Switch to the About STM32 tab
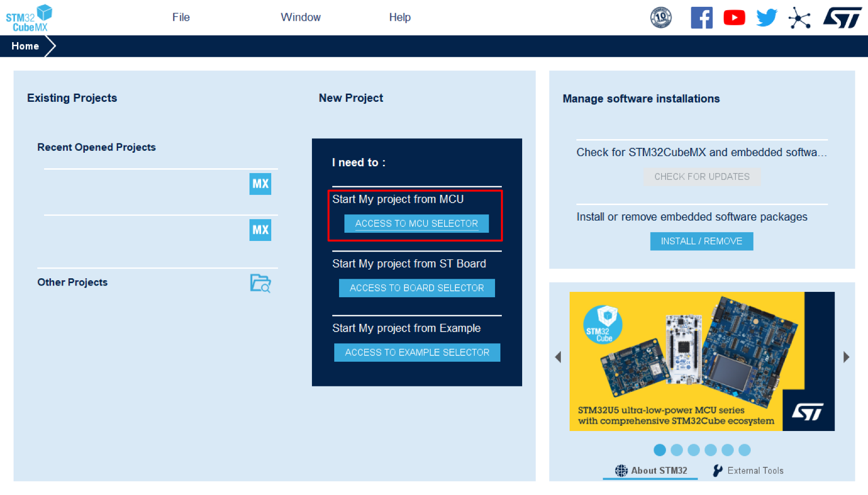The height and width of the screenshot is (495, 868). click(651, 471)
